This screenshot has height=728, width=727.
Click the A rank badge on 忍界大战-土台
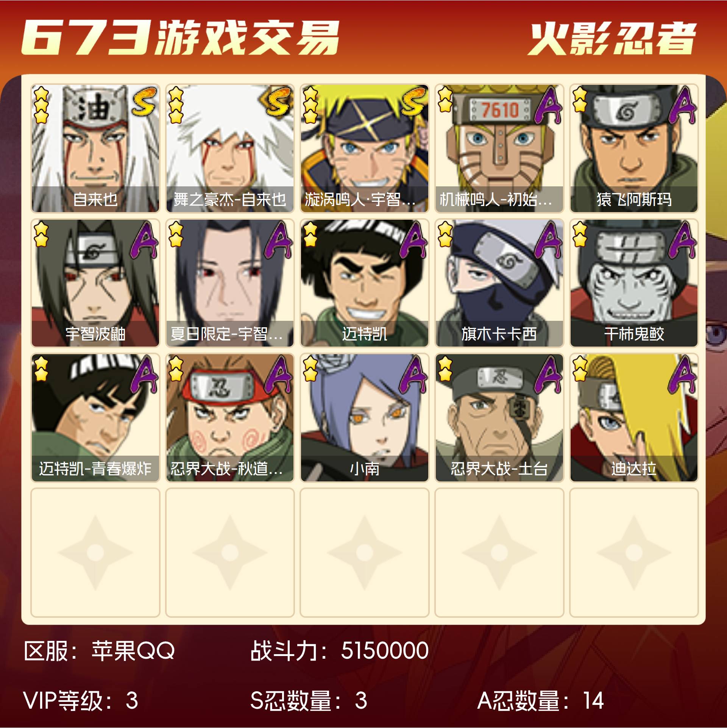coord(548,374)
